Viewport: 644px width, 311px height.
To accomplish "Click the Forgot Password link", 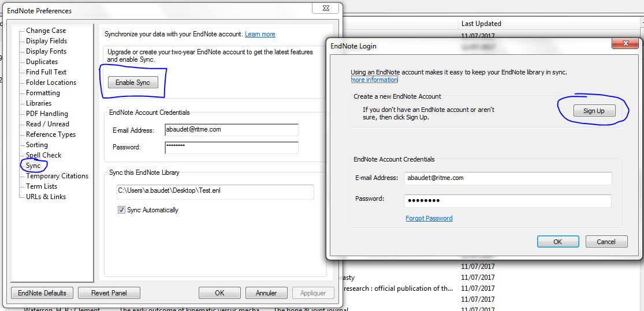I will [429, 218].
